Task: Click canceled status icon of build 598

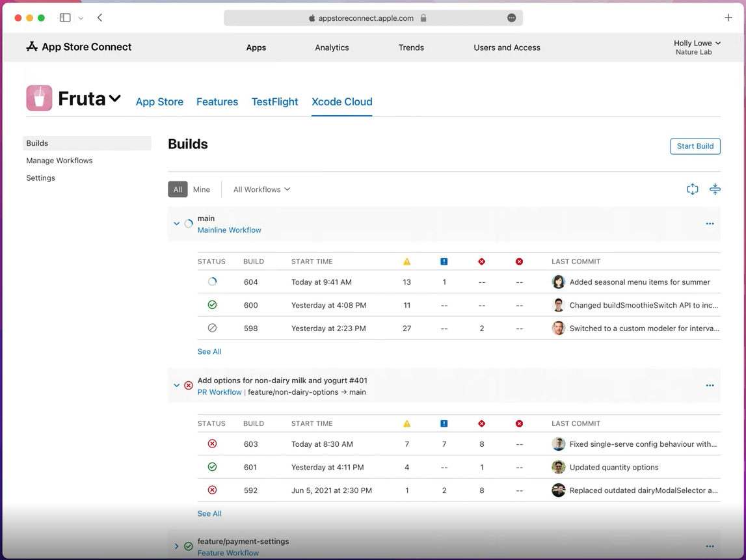Action: click(212, 328)
